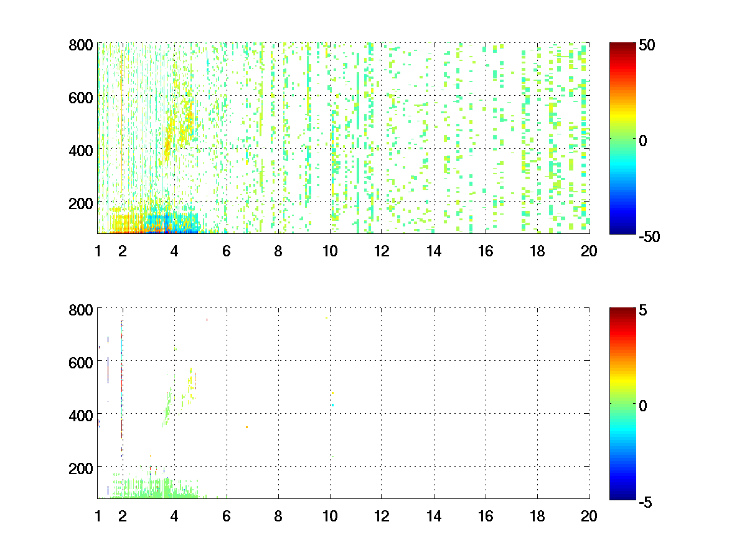The height and width of the screenshot is (560, 747).
Task: Click the top plot's "200" y-axis tick label
Action: 81,203
